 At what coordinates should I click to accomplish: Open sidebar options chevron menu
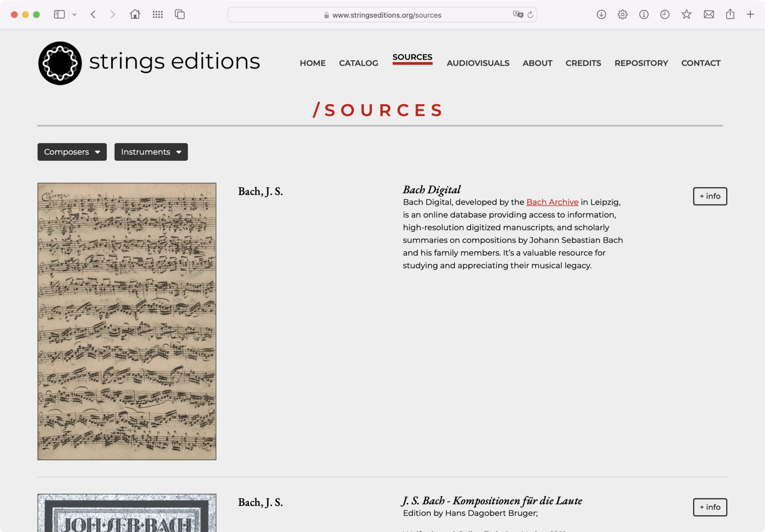pyautogui.click(x=75, y=15)
